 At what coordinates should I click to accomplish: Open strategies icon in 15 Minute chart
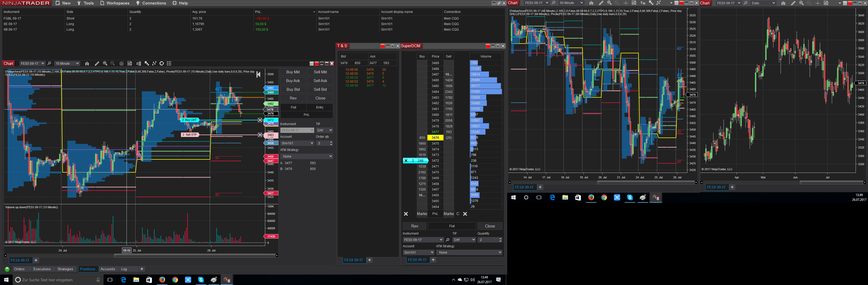(154, 64)
